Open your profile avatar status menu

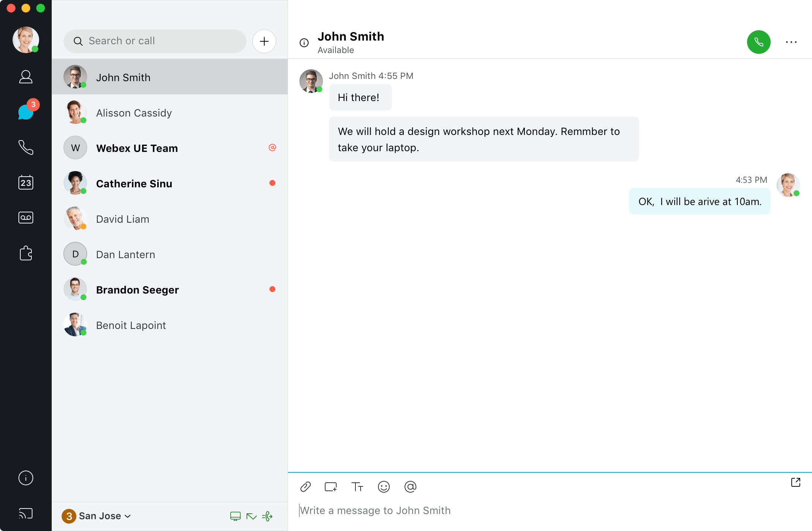point(26,40)
